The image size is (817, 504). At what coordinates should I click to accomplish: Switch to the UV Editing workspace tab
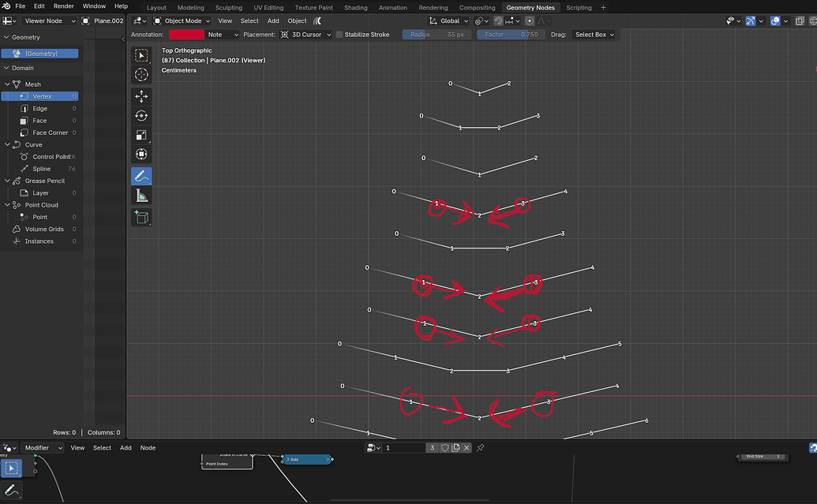pyautogui.click(x=268, y=7)
